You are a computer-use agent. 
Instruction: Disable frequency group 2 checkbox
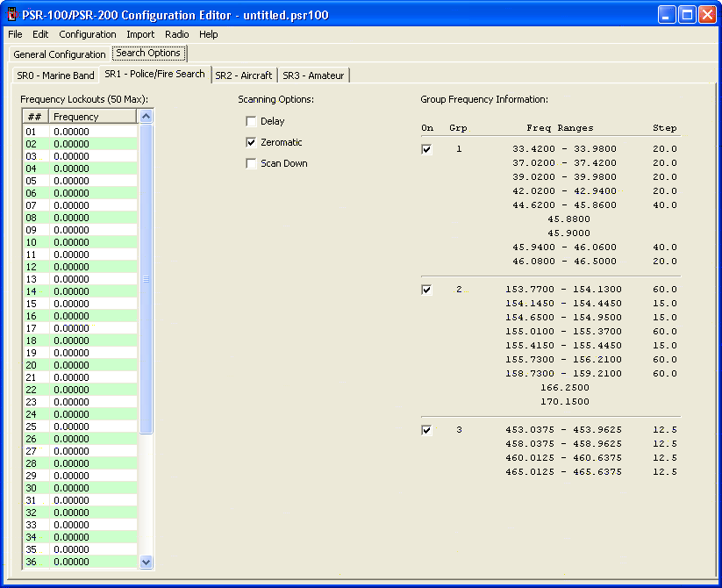[427, 290]
